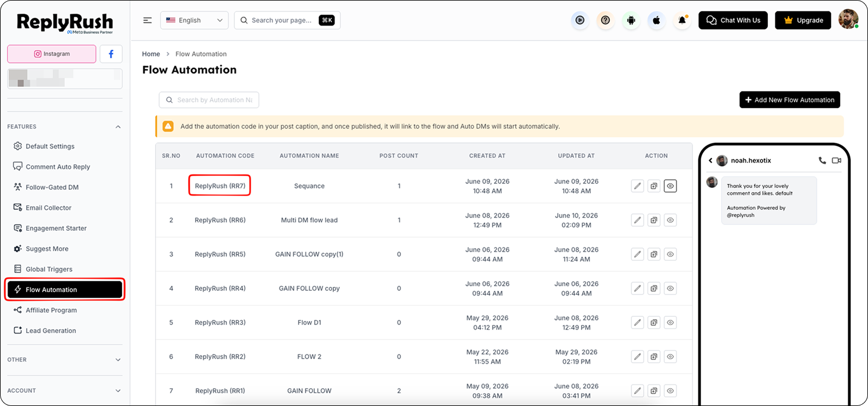The height and width of the screenshot is (406, 868).
Task: Open the user profile avatar
Action: [848, 20]
